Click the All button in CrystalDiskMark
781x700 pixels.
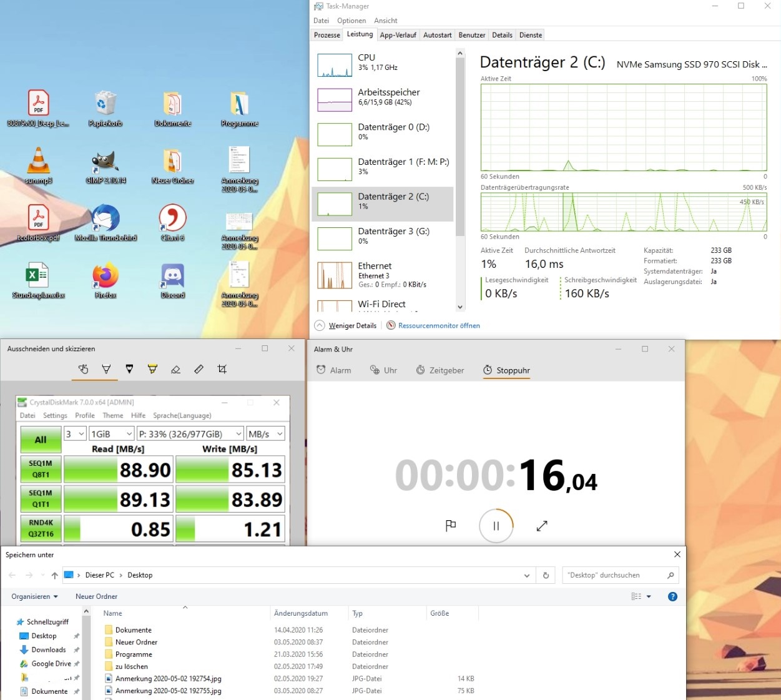(x=41, y=440)
